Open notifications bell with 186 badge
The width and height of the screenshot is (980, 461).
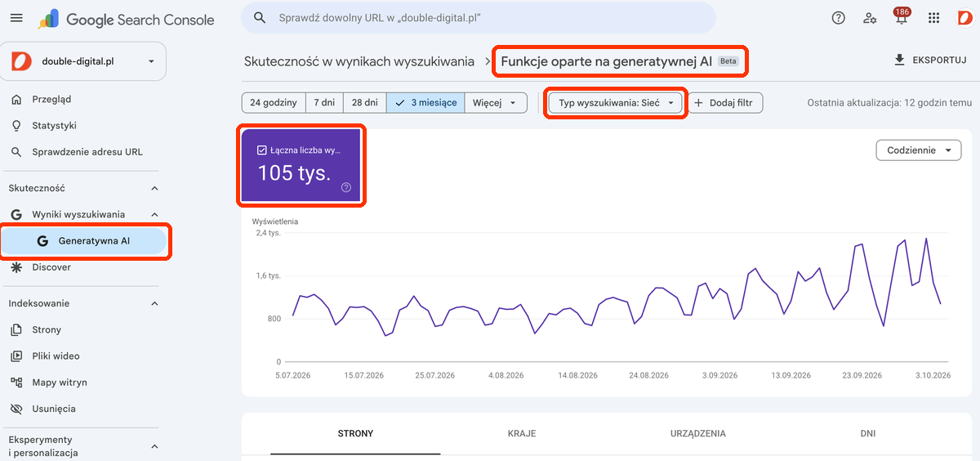tap(902, 17)
